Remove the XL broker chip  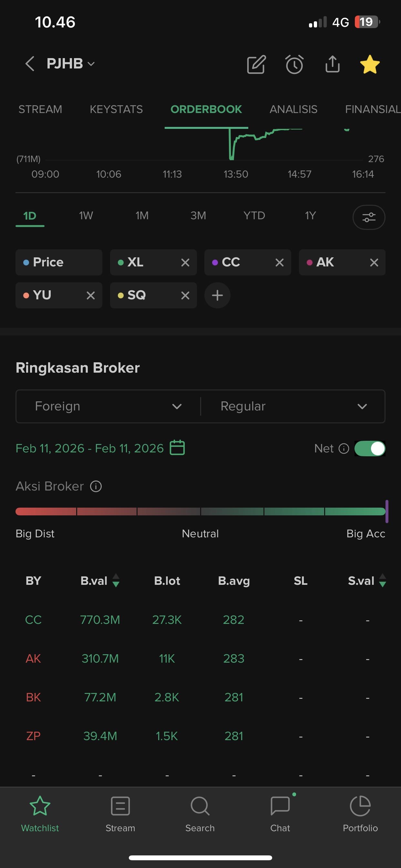pos(185,263)
